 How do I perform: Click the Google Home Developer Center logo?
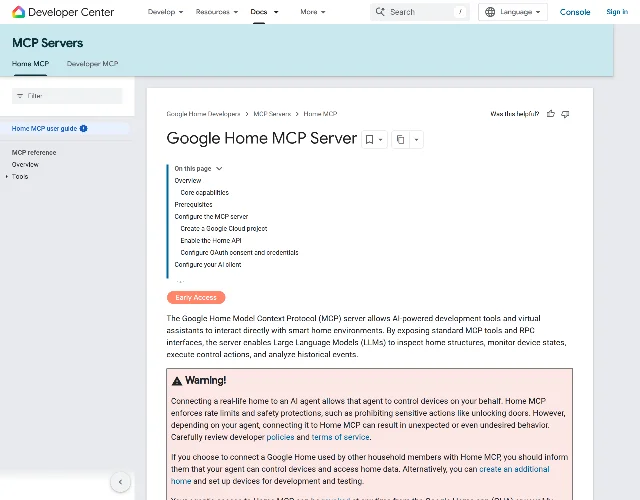pyautogui.click(x=63, y=12)
